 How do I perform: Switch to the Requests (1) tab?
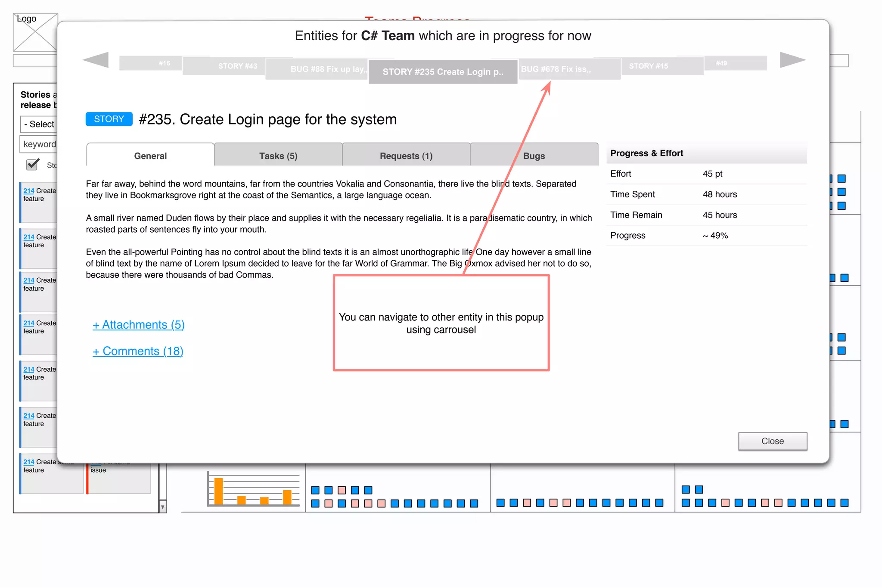click(x=406, y=156)
